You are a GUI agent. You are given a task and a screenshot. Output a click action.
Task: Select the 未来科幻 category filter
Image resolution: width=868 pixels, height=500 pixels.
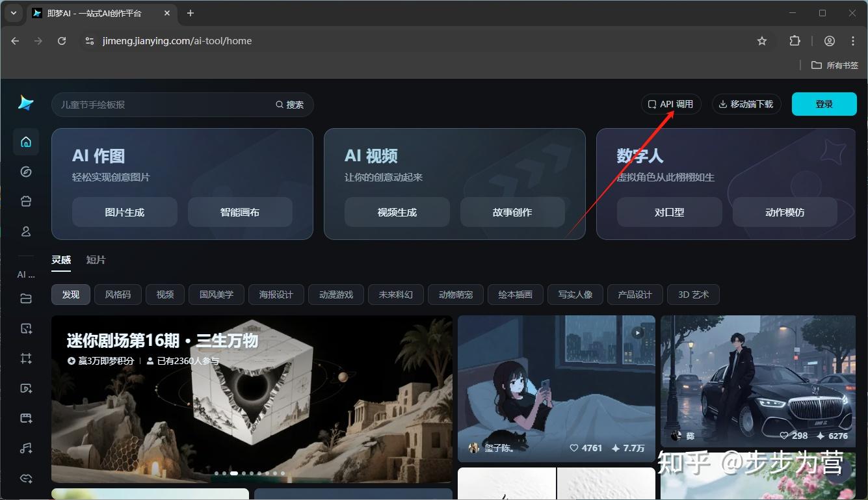coord(396,295)
